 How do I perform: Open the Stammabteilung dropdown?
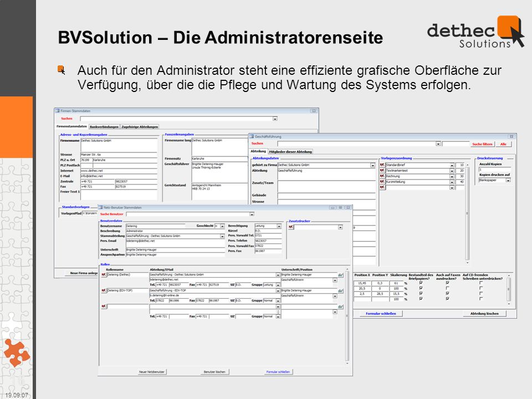pyautogui.click(x=223, y=236)
